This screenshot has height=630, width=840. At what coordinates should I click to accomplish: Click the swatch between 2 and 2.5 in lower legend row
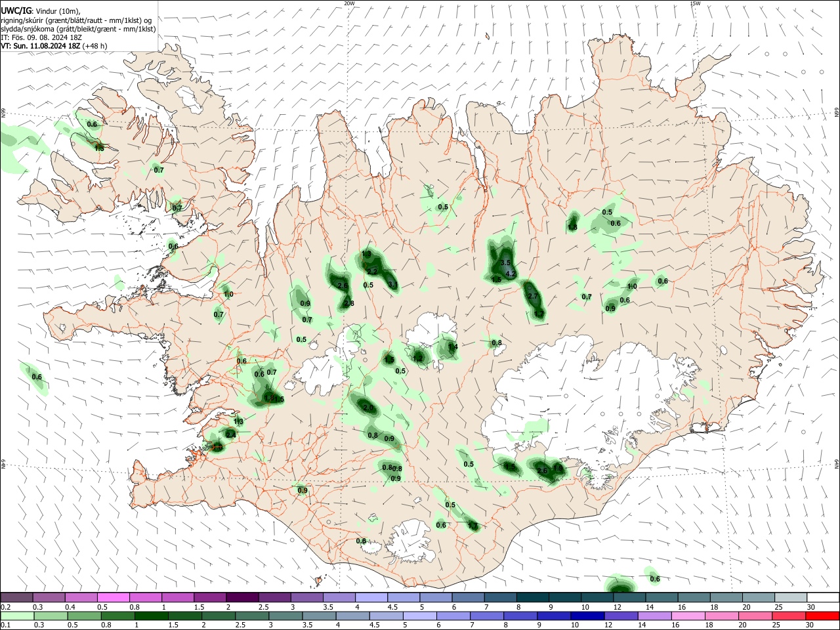pos(219,616)
